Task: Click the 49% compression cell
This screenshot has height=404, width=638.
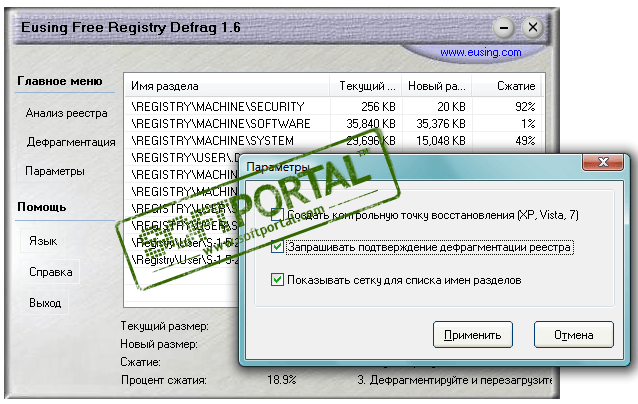Action: pos(525,141)
